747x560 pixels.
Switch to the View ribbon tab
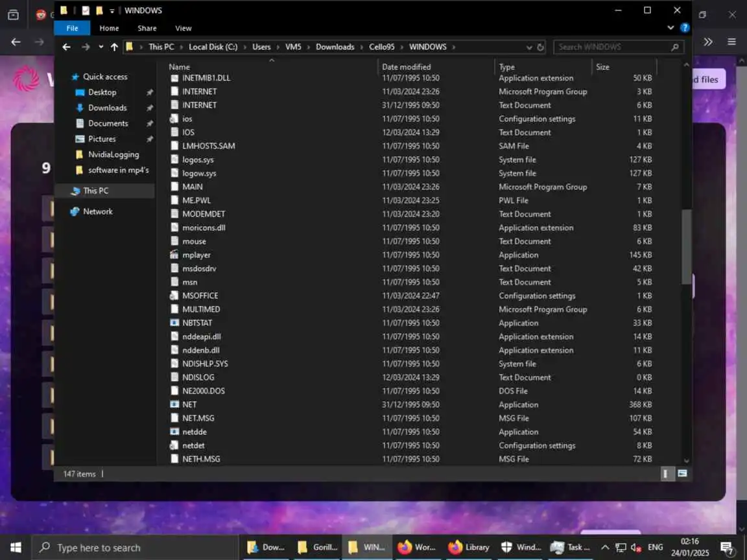coord(183,28)
